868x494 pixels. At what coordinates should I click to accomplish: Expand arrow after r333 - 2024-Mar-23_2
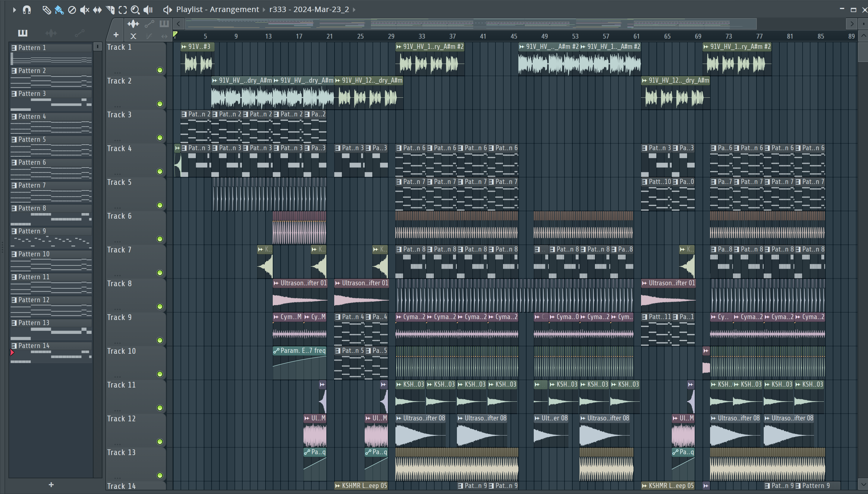tap(354, 10)
